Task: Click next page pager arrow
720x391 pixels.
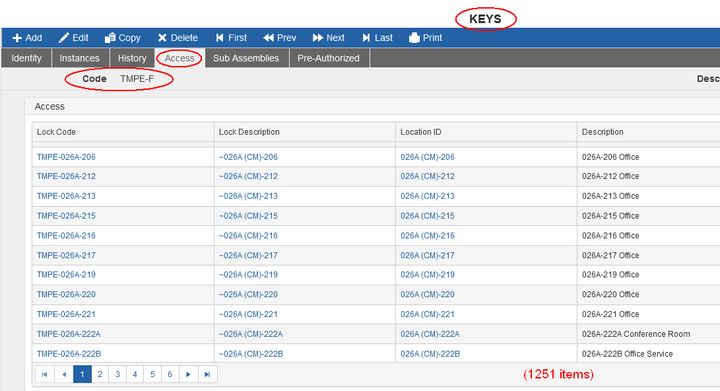Action: click(188, 374)
